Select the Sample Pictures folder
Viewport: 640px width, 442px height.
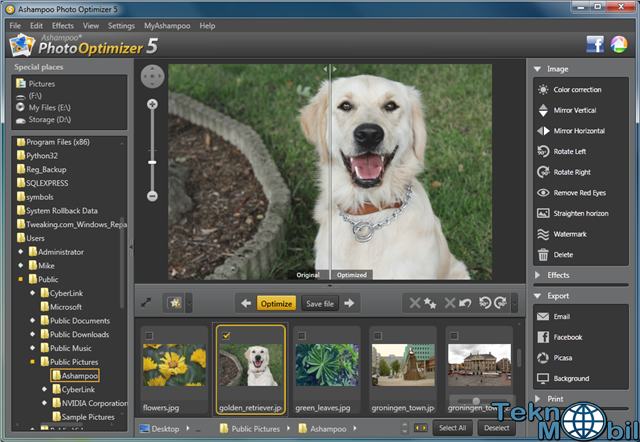click(84, 417)
